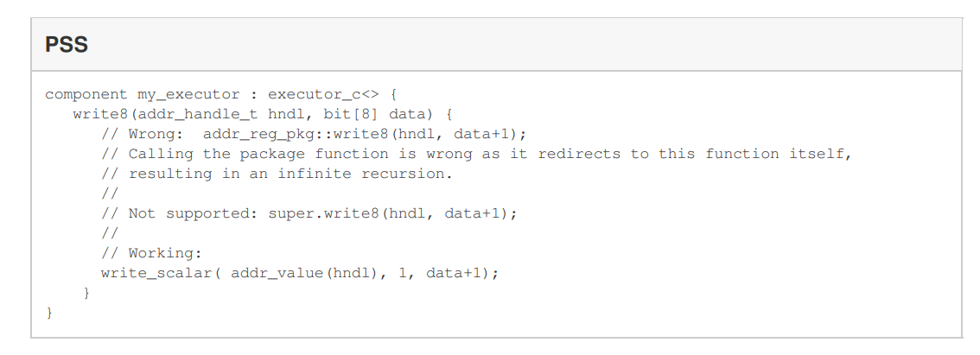
Task: Click the 'Not supported: super.write8' comment
Action: (309, 213)
